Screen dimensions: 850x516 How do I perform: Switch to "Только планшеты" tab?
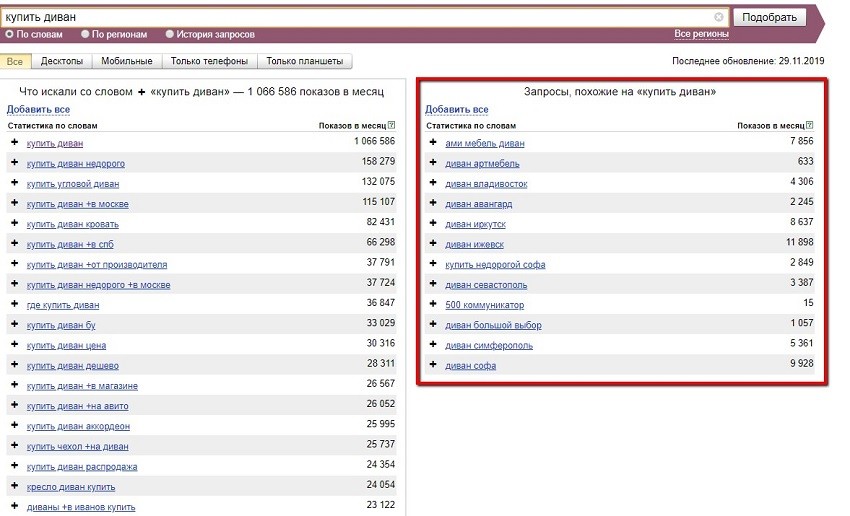pyautogui.click(x=305, y=61)
